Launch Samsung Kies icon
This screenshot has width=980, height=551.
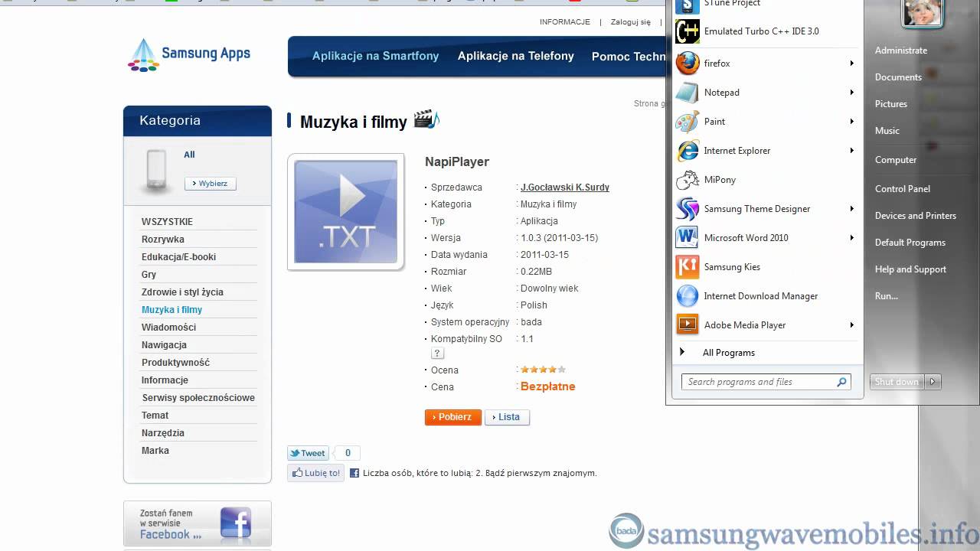(x=688, y=267)
